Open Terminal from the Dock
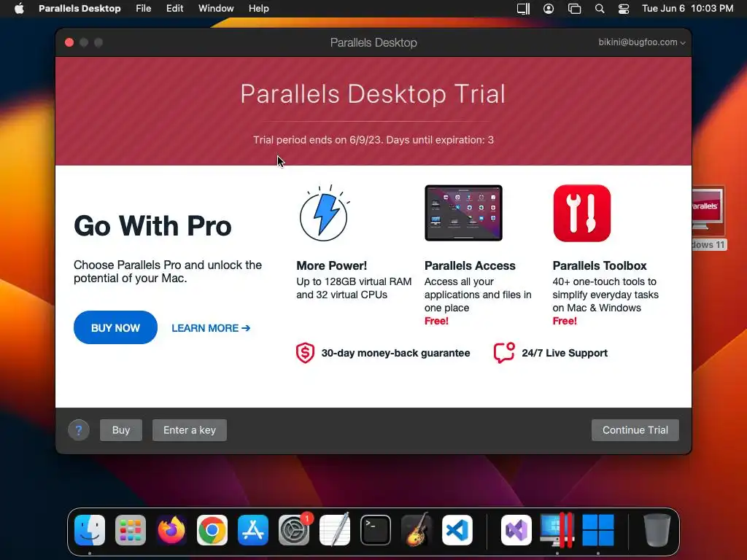Image resolution: width=747 pixels, height=560 pixels. 376,530
